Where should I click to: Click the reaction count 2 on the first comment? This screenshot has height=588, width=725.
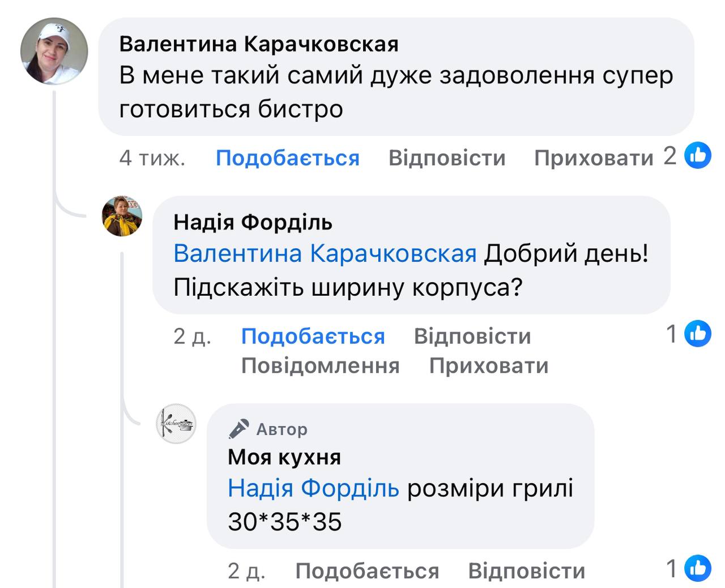pyautogui.click(x=670, y=155)
